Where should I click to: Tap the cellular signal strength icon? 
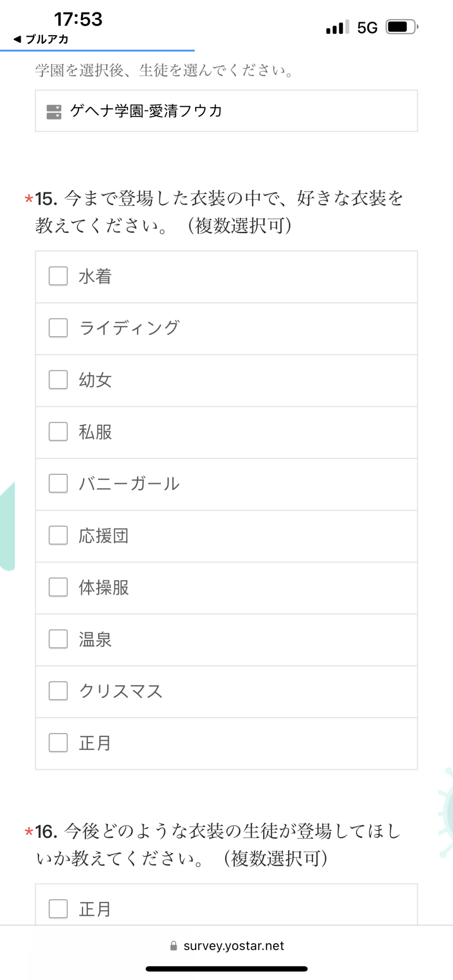(x=338, y=27)
